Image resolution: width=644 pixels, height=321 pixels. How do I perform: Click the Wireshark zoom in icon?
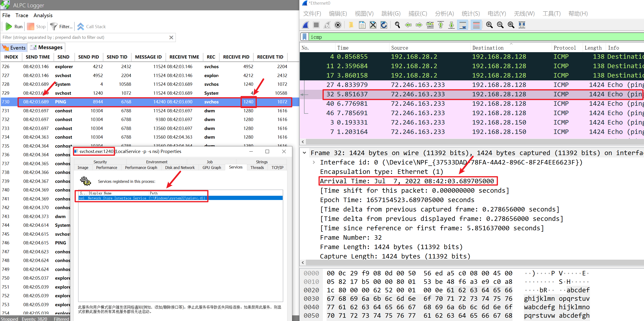click(489, 25)
